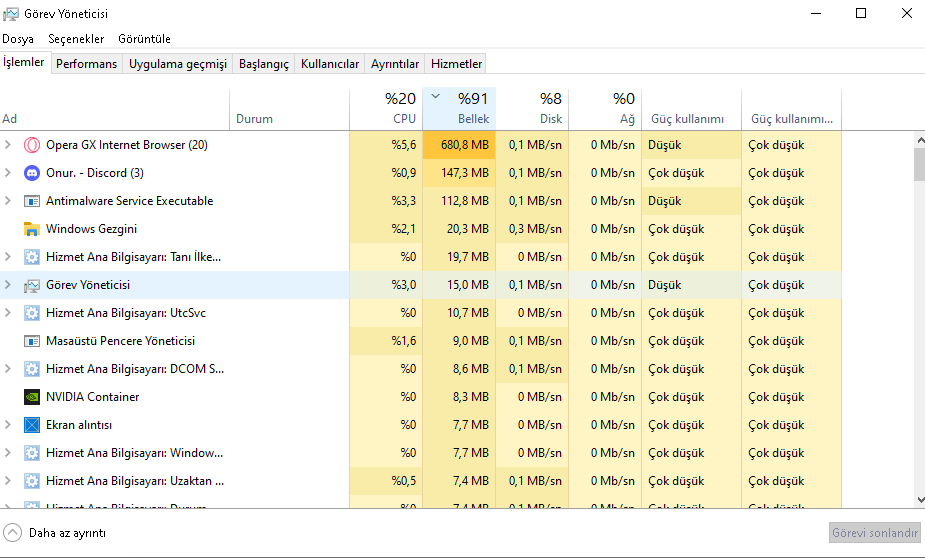The image size is (925, 558).
Task: Collapse details with Daha az ayrıntı
Action: pyautogui.click(x=56, y=533)
